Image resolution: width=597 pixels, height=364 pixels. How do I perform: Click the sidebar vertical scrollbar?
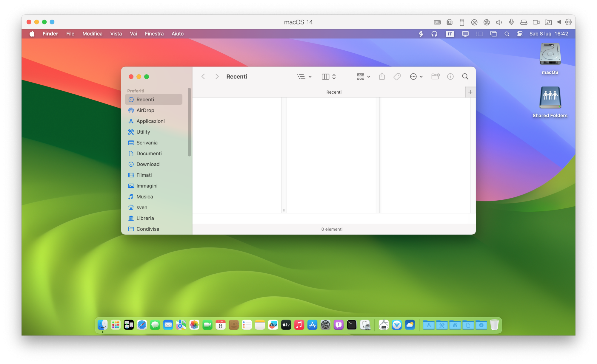click(x=189, y=122)
